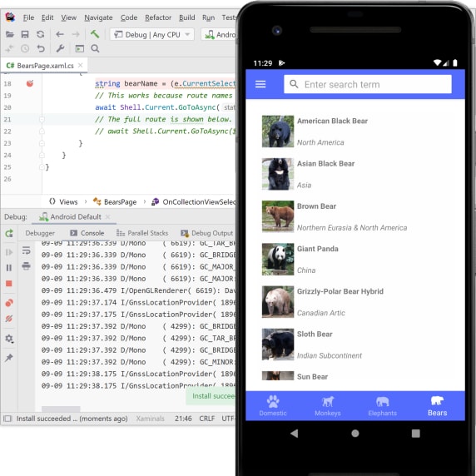
Task: Open settings wrench icon in toolbar
Action: point(60,48)
